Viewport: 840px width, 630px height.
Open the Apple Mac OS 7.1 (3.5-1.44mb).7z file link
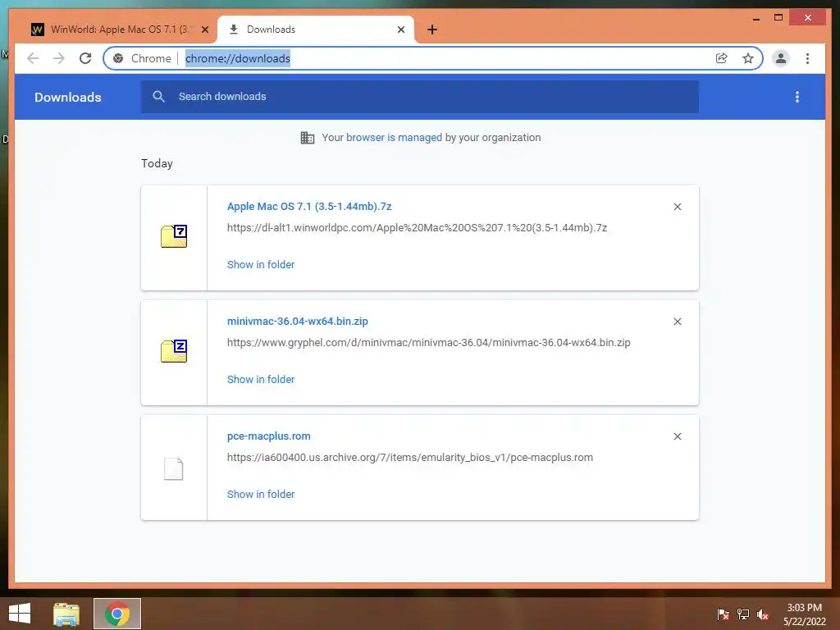309,206
